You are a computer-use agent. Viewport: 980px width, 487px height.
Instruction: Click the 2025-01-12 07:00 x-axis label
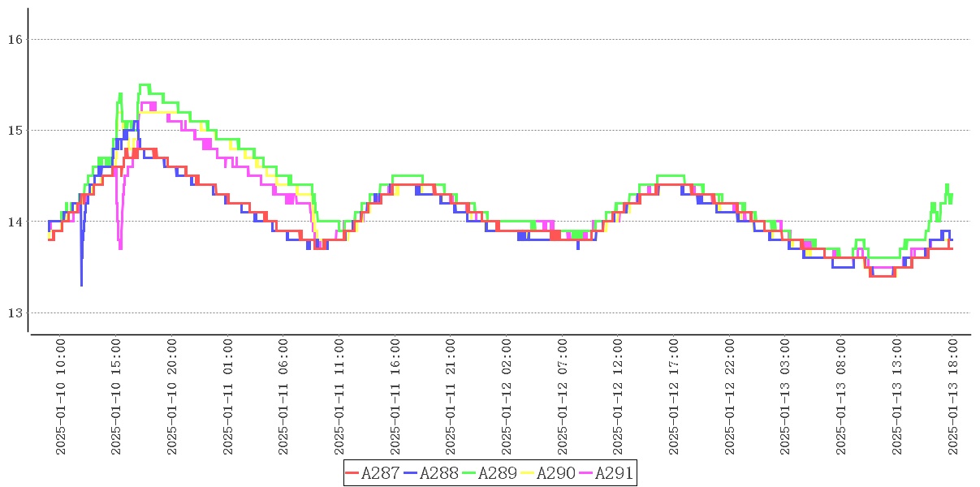click(x=562, y=397)
